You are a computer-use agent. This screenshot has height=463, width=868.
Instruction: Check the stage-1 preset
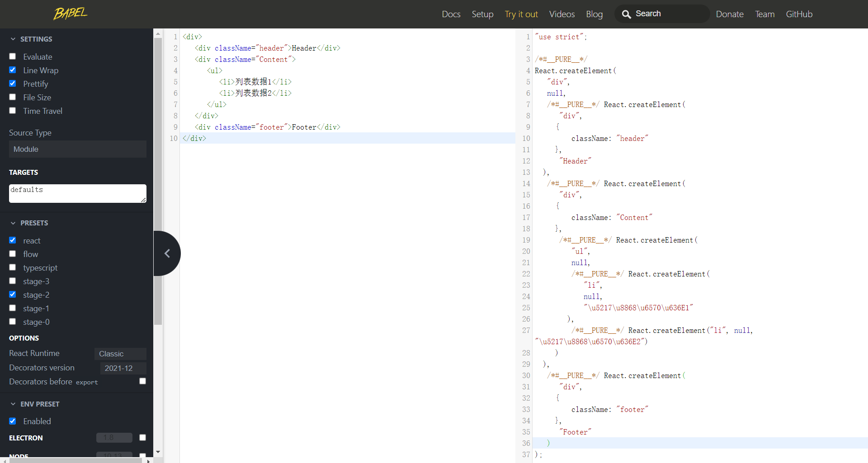click(13, 308)
